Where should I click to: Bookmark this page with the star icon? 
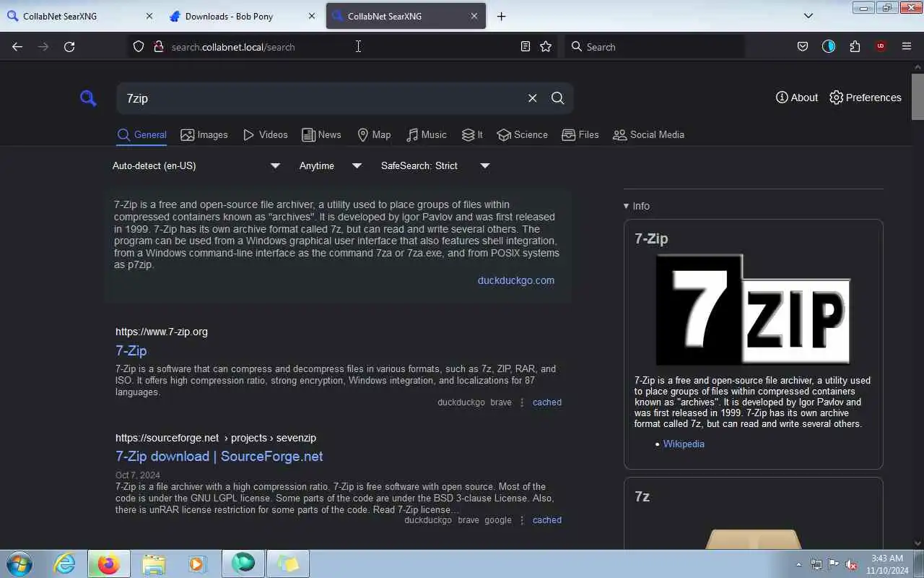tap(546, 46)
